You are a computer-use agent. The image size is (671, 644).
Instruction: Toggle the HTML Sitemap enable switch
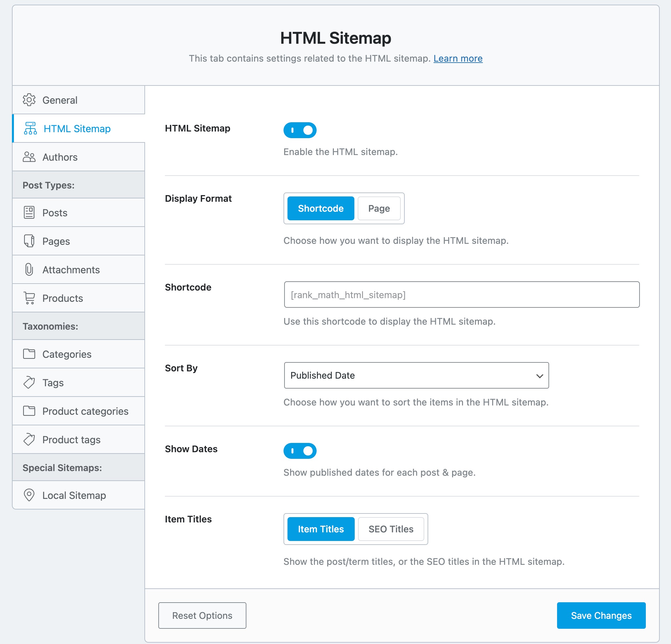click(x=299, y=130)
